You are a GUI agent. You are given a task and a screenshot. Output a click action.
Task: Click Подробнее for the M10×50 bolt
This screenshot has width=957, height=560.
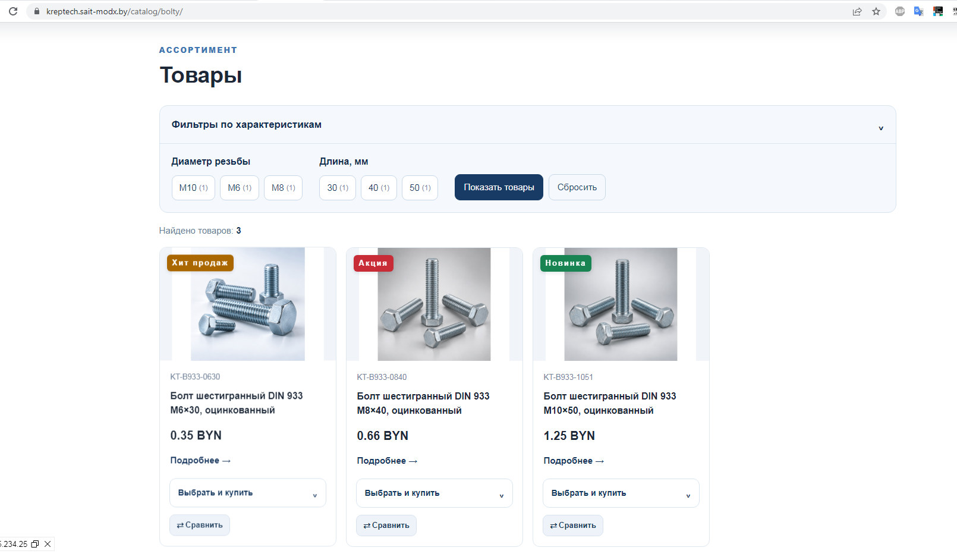click(574, 461)
